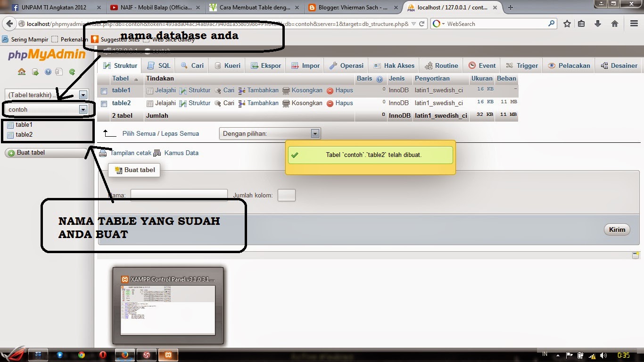The image size is (644, 362).
Task: Open the Tabel terakhir dropdown
Action: click(83, 94)
